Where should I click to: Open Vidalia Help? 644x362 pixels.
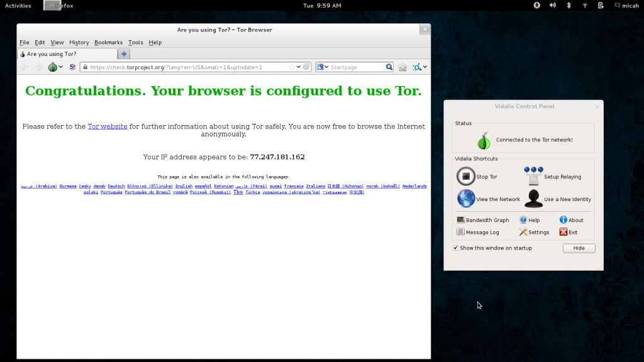pos(530,220)
